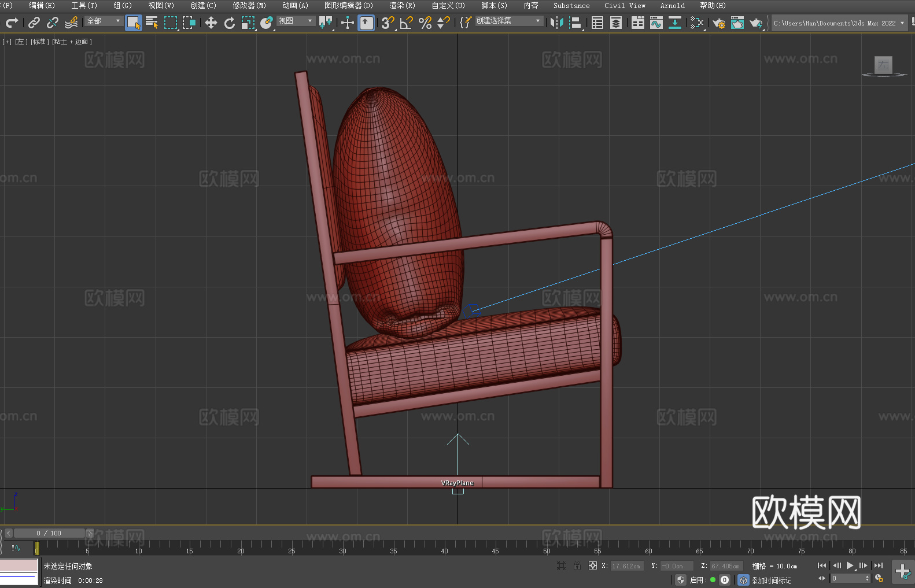Choose Rectangular Selection Region tool

click(x=171, y=23)
